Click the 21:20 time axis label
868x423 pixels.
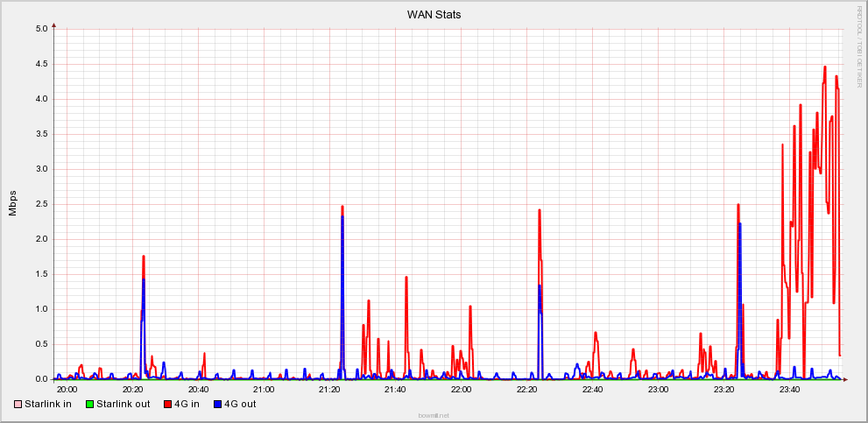[x=329, y=389]
